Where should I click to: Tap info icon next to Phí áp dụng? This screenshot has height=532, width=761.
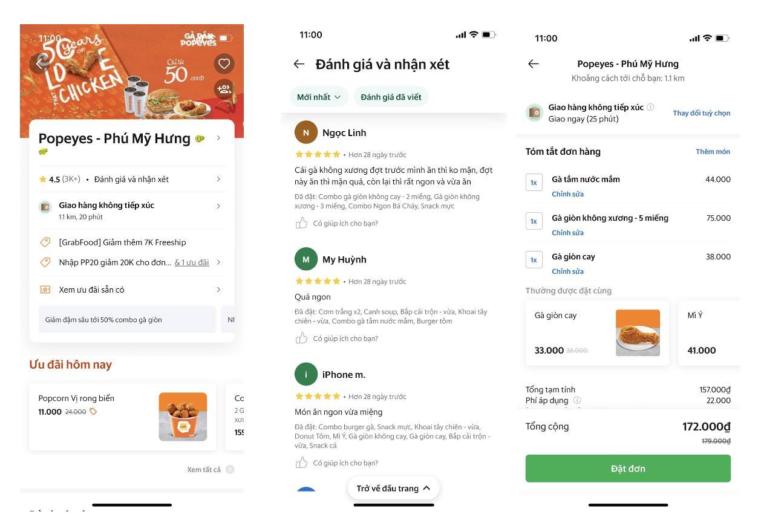click(577, 400)
